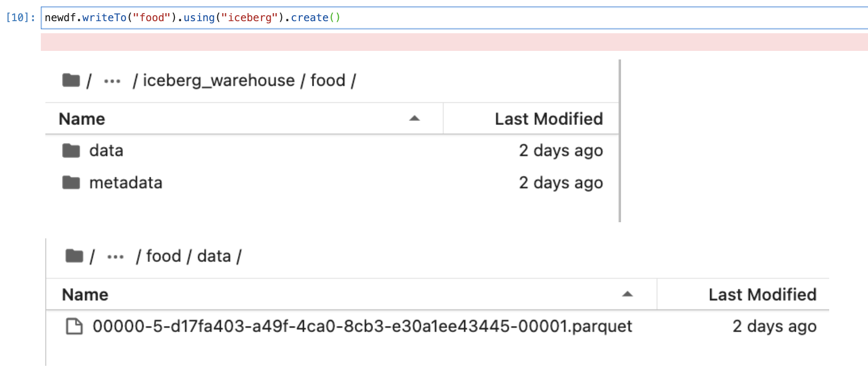Open the data folder by its name

click(x=106, y=151)
